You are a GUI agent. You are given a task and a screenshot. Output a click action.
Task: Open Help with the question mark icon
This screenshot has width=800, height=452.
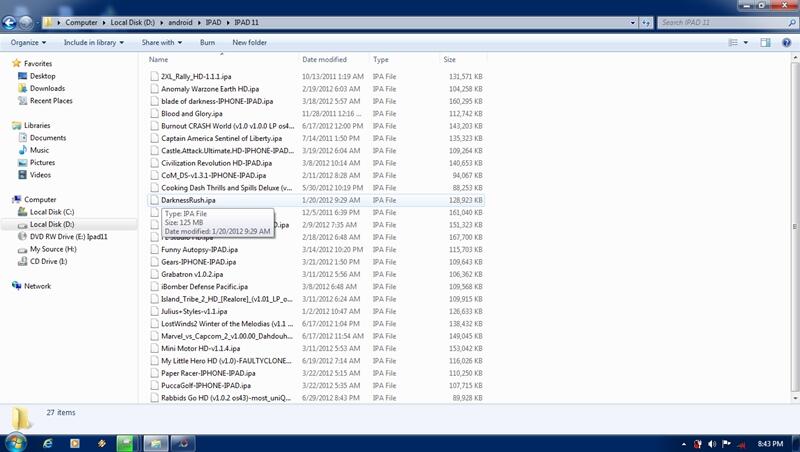click(x=787, y=42)
